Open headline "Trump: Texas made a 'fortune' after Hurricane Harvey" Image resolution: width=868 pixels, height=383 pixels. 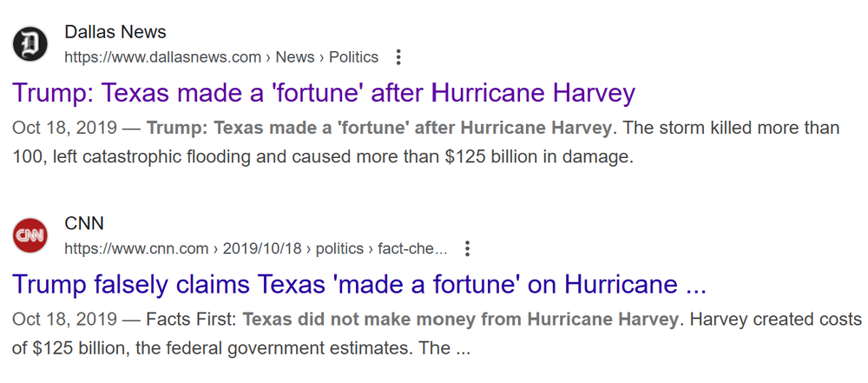coord(324,93)
